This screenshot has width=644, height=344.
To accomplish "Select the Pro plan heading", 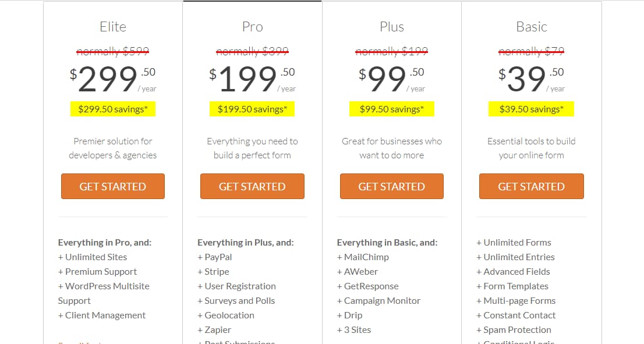I will [x=252, y=26].
